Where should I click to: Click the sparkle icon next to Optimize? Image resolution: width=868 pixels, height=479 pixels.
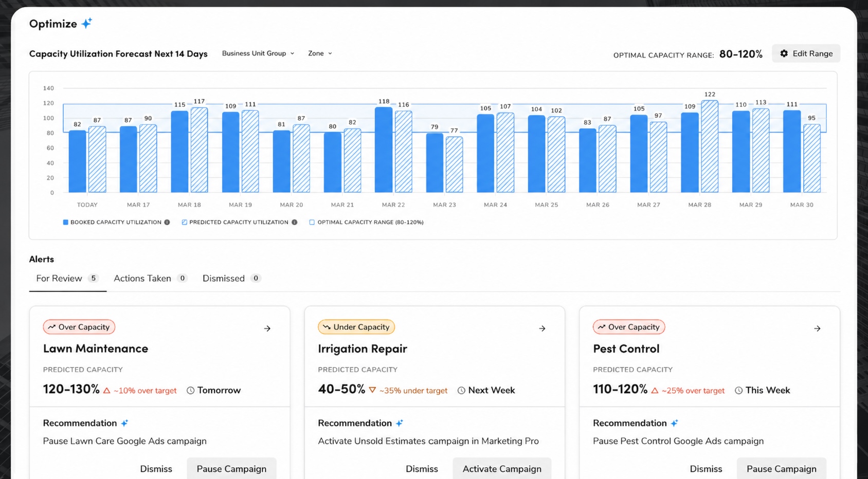coord(87,23)
